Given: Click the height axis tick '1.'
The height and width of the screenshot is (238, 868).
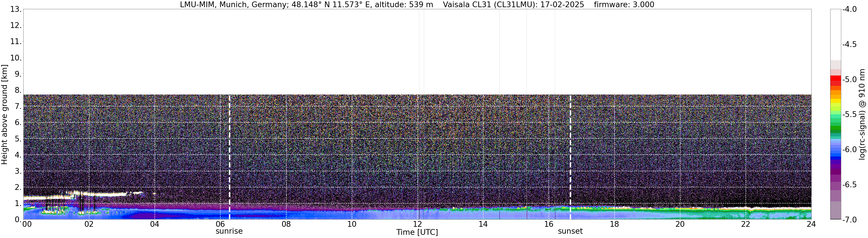Looking at the screenshot, I should (18, 204).
